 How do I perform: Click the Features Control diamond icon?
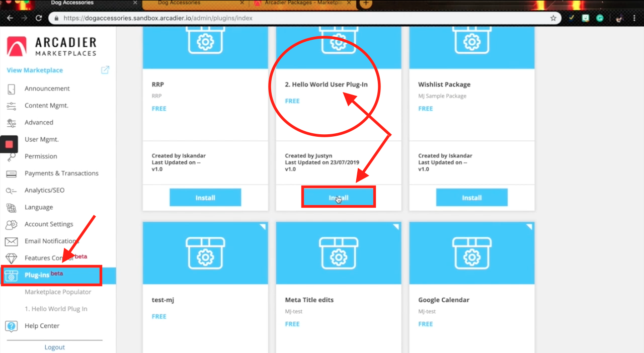tap(11, 258)
